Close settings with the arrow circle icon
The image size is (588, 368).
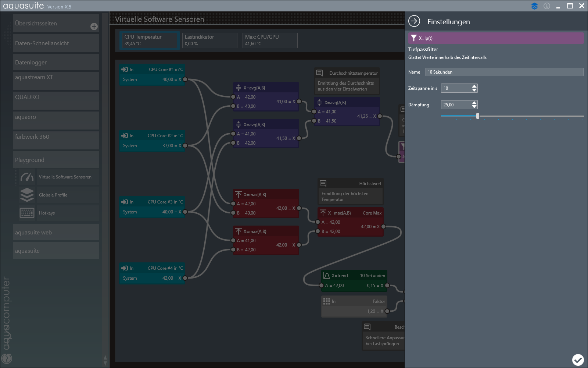pyautogui.click(x=414, y=21)
